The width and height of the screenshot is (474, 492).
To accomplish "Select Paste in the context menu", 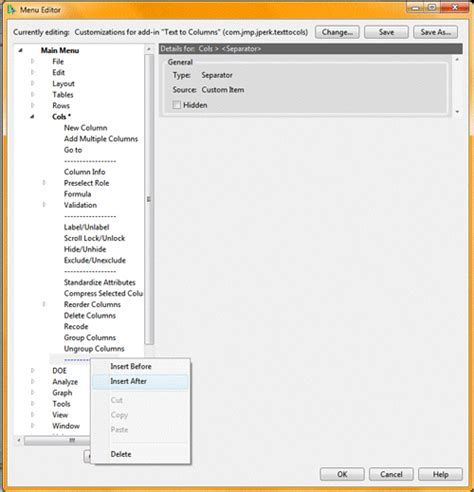I will coord(140,430).
